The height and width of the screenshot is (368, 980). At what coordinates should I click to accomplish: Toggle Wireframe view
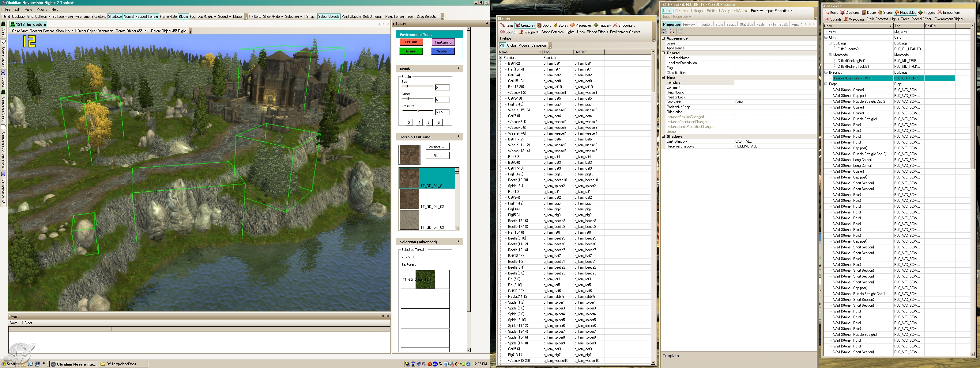pyautogui.click(x=82, y=16)
